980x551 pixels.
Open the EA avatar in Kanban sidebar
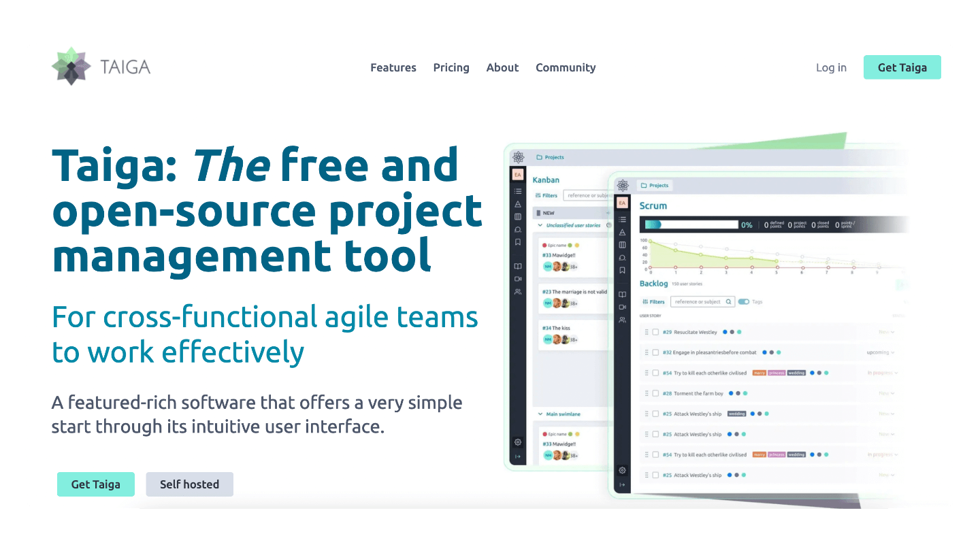tap(518, 175)
